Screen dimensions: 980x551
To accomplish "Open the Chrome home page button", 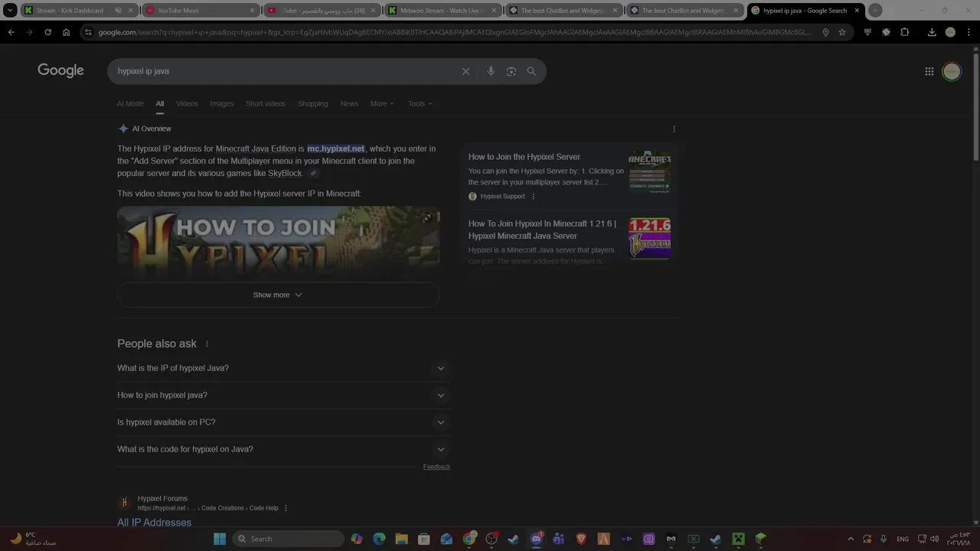I will [66, 32].
